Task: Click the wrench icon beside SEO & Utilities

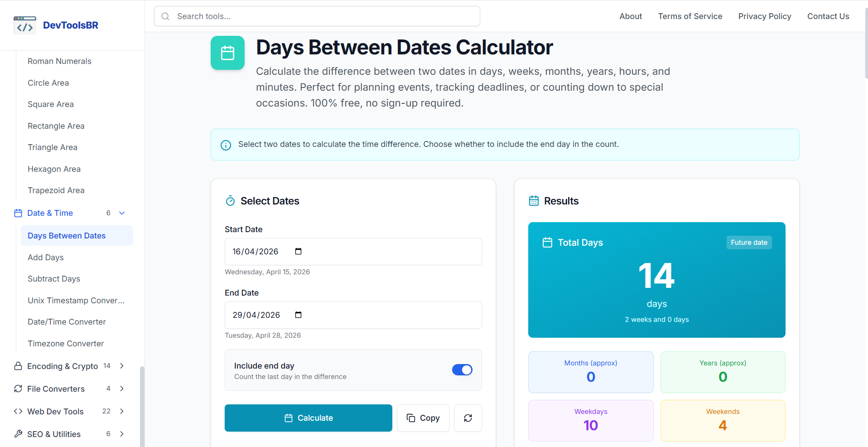Action: point(18,434)
